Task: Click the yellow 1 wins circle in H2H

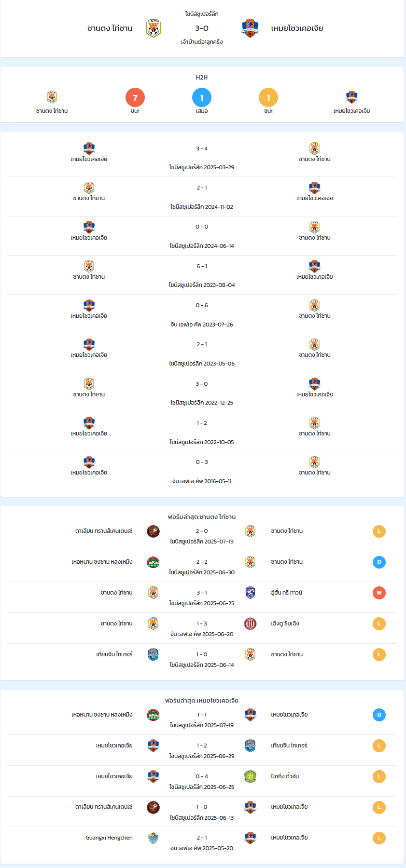Action: 268,97
